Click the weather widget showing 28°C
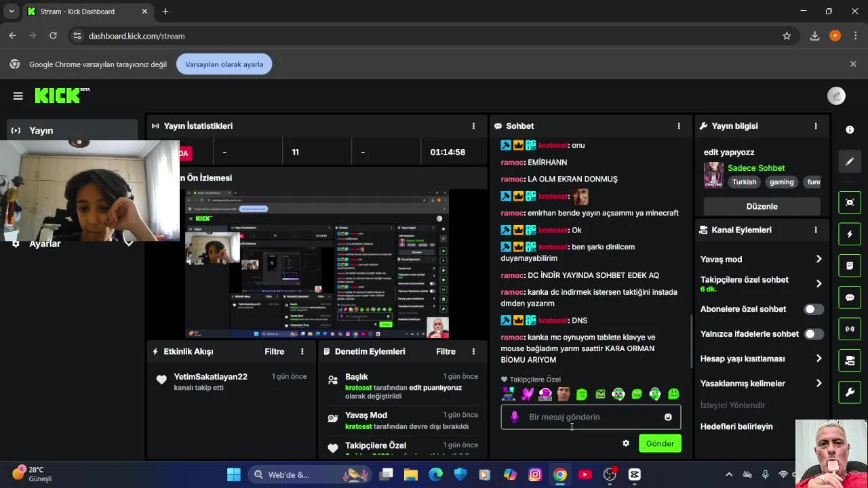The width and height of the screenshot is (868, 488). (x=32, y=474)
